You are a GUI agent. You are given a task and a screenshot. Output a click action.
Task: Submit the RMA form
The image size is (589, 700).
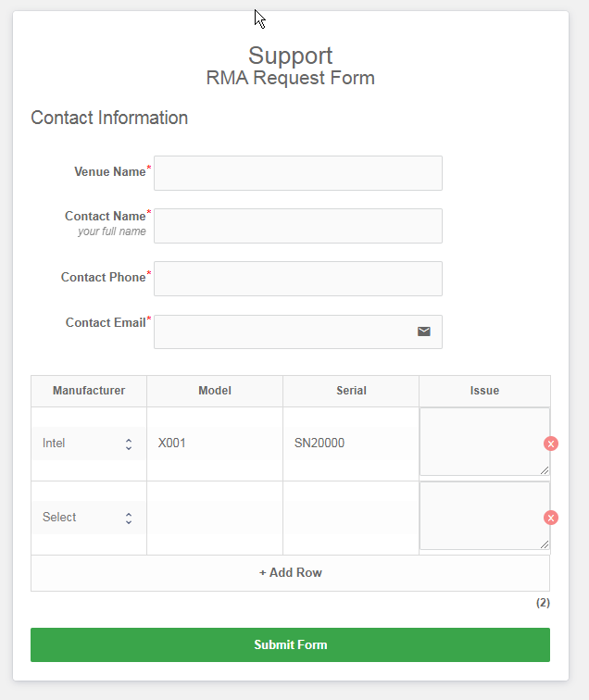point(290,644)
